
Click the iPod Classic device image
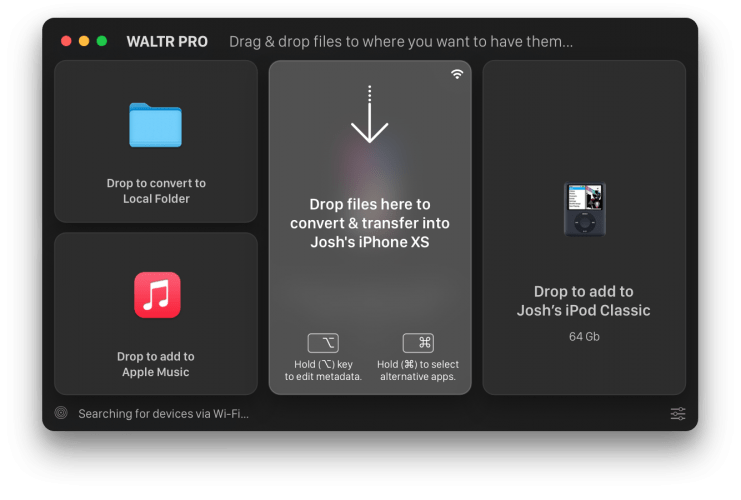tap(585, 209)
